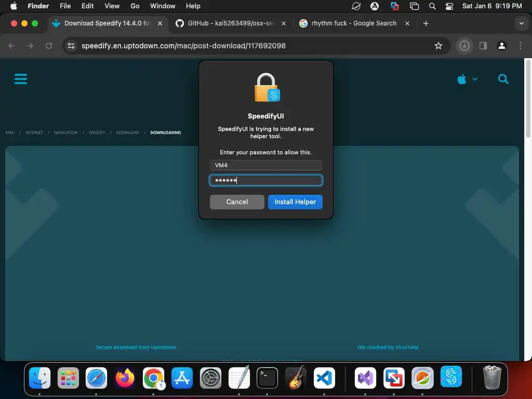Open Google Chrome from the Dock

[x=153, y=378]
